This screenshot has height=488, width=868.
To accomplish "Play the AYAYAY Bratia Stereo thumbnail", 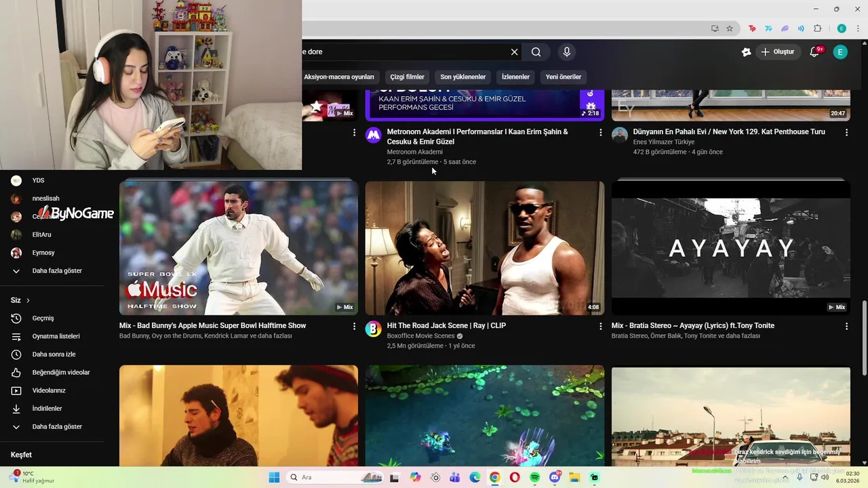I will (x=731, y=247).
